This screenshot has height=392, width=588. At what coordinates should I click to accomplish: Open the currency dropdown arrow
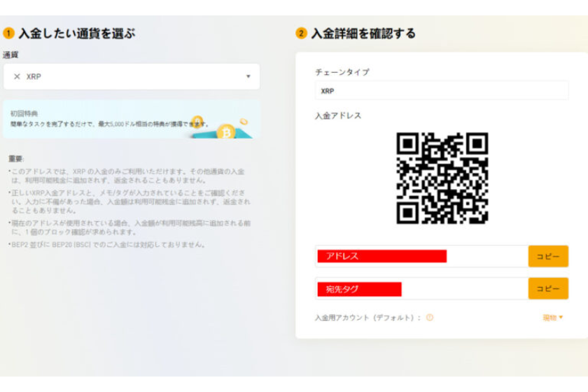tap(248, 76)
